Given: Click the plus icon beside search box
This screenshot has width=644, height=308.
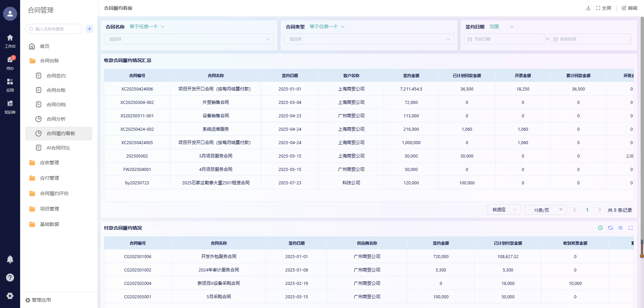Looking at the screenshot, I should (90, 29).
